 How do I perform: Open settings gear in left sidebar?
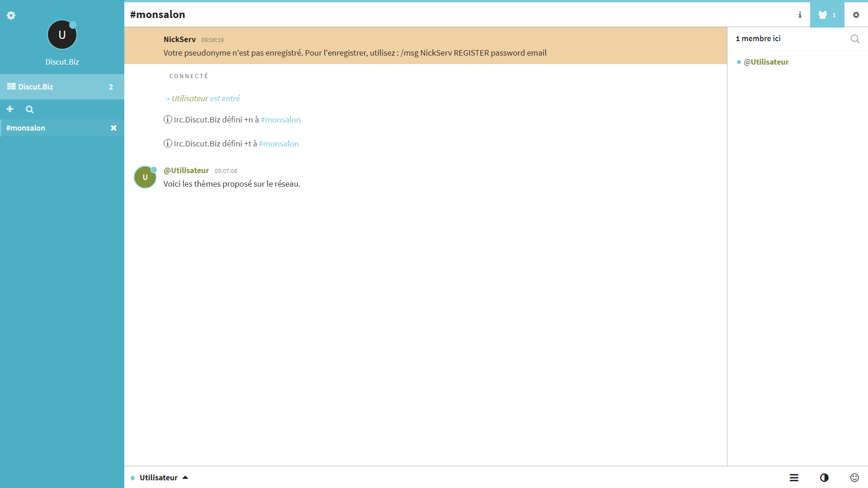click(11, 15)
